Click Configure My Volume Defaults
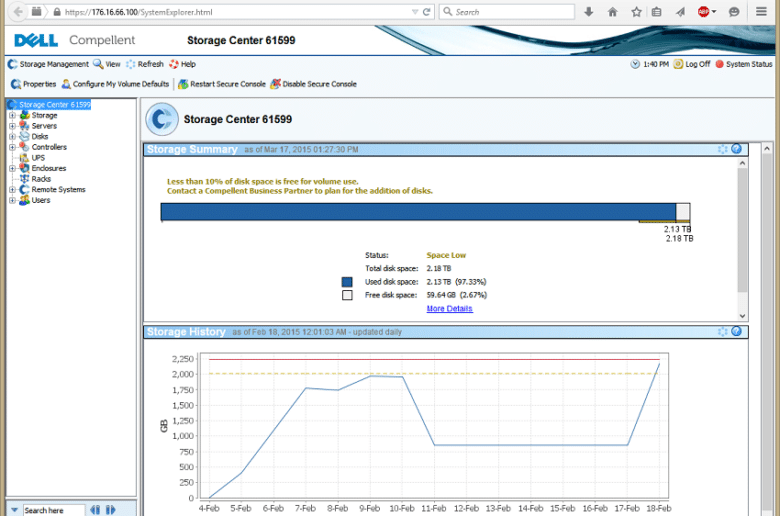The height and width of the screenshot is (516, 780). click(x=115, y=84)
